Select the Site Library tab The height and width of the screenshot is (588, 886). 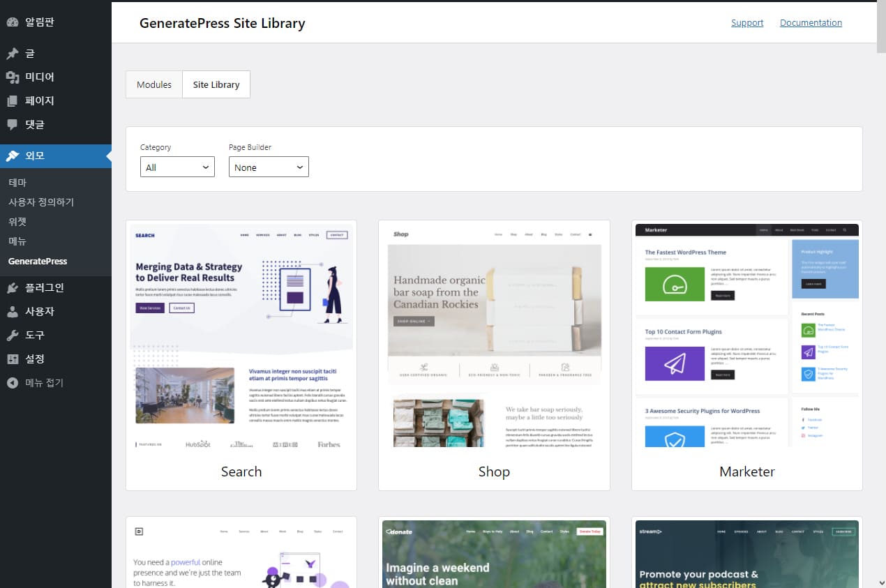pos(216,84)
